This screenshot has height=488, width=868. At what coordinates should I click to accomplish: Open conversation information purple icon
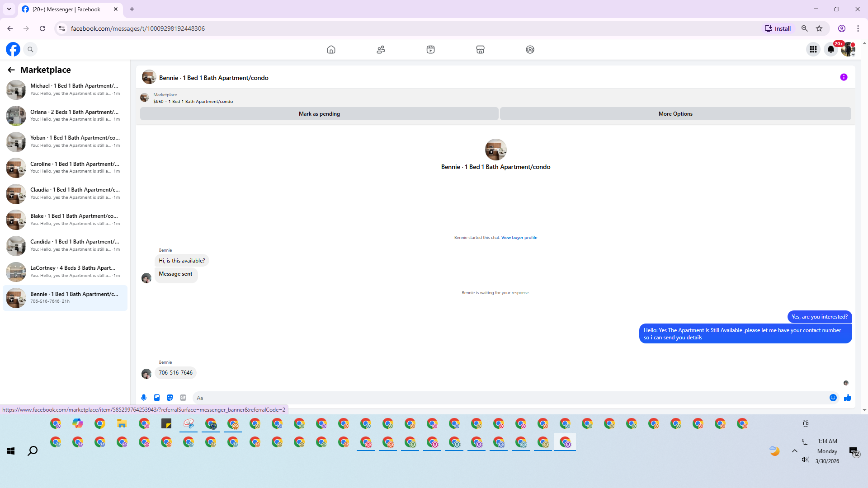click(x=844, y=77)
